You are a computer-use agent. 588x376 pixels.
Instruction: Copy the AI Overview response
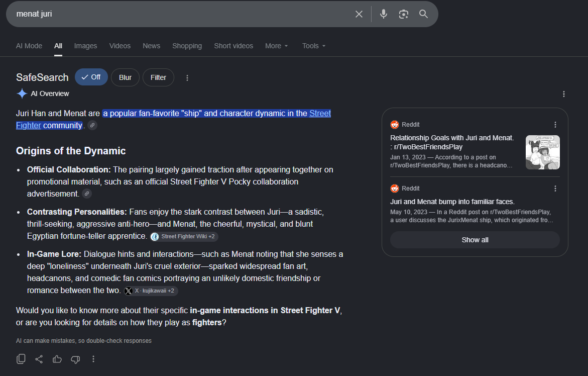[21, 359]
